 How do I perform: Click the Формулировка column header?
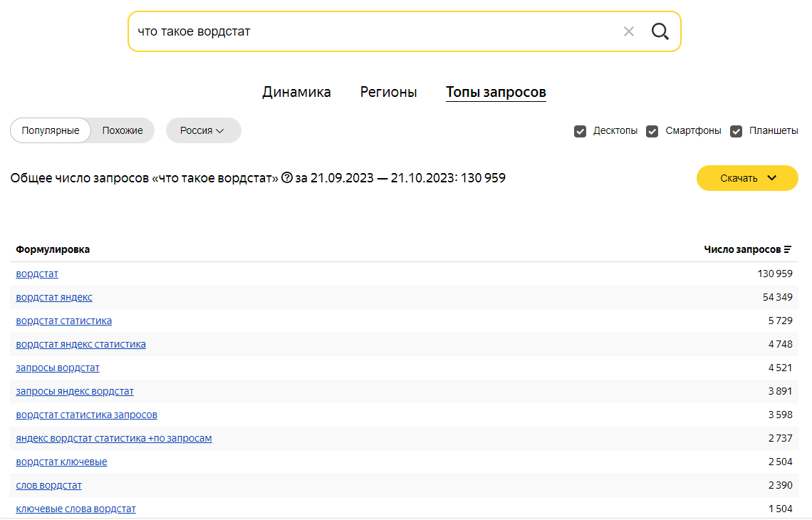(52, 249)
